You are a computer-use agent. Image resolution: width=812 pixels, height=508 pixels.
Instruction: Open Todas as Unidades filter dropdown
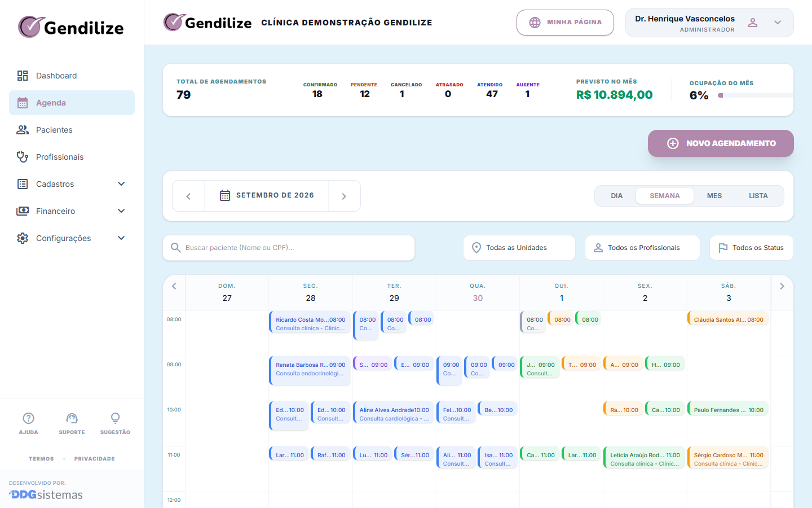[519, 248]
